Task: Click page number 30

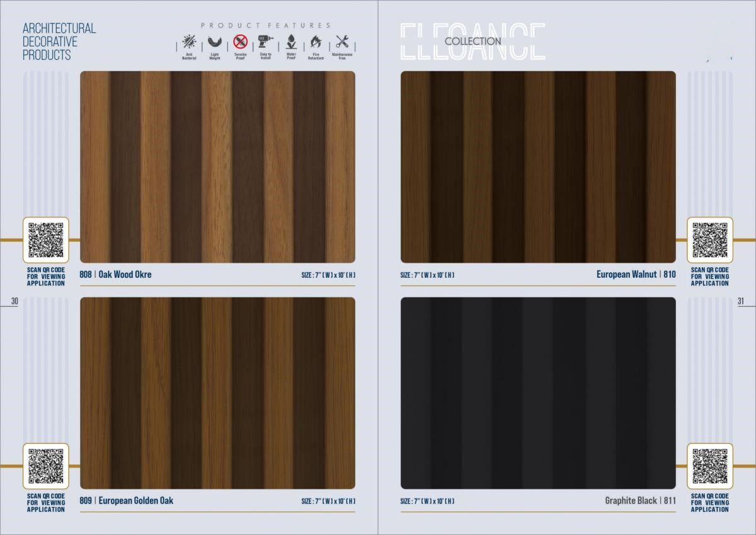Action: [15, 302]
